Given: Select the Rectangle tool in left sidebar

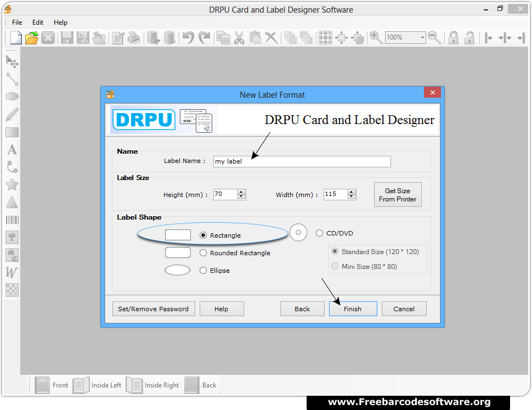Looking at the screenshot, I should click(12, 132).
